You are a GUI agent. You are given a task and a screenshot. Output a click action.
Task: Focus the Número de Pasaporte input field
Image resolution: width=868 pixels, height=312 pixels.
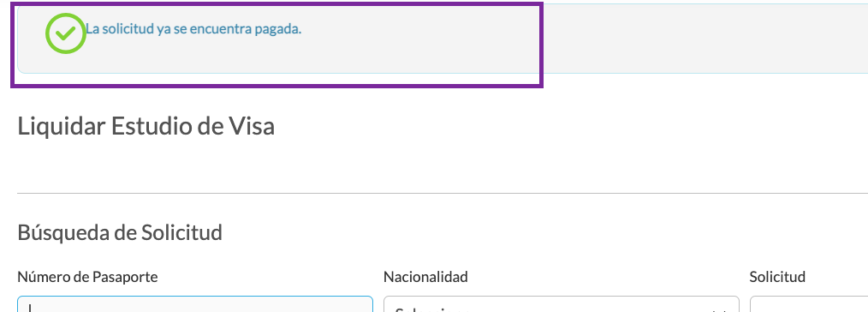195,304
